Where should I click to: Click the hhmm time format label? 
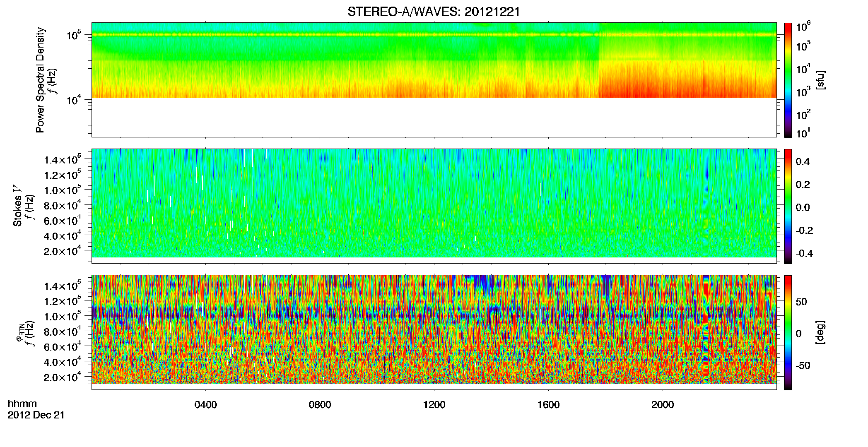click(x=22, y=404)
